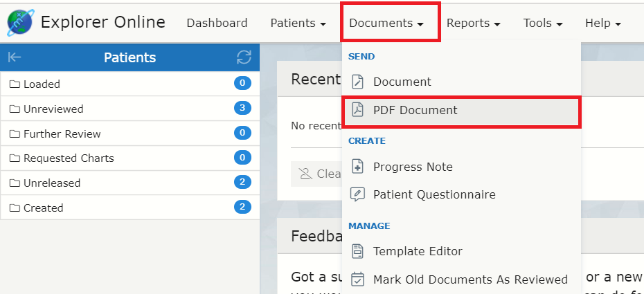Click the CREATE section header text

(367, 141)
